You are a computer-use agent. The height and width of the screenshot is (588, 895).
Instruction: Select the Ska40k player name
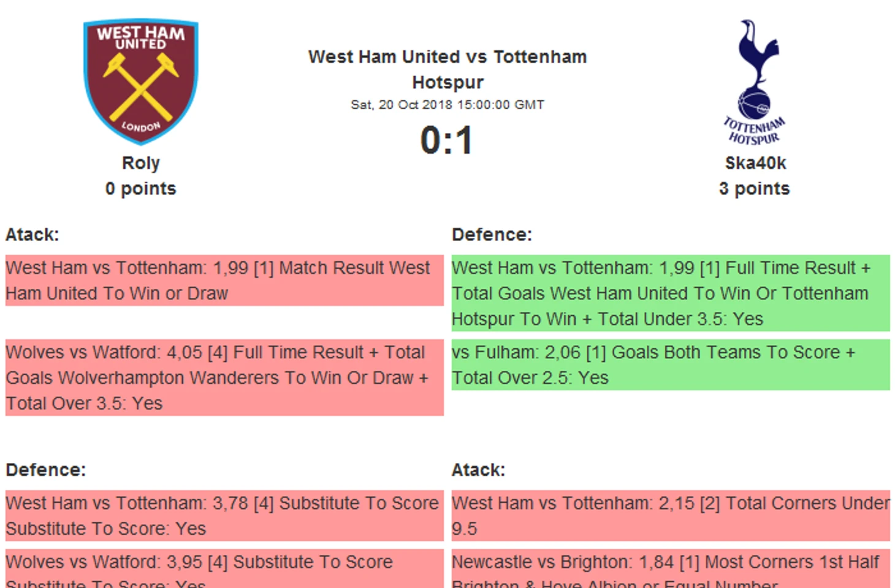click(755, 163)
